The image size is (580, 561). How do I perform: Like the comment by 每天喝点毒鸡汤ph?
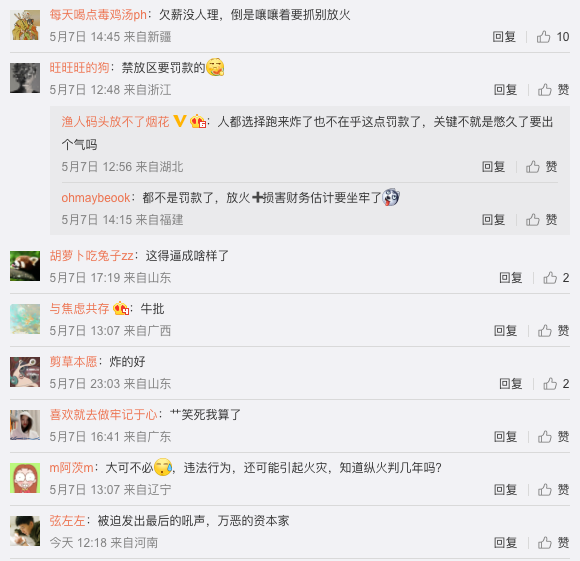click(553, 37)
